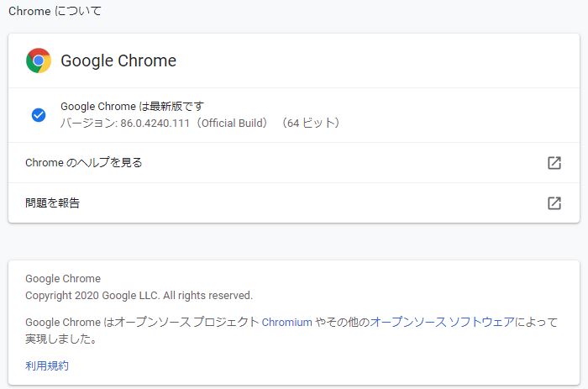588x389 pixels.
Task: Click the large Google Chrome title text
Action: [x=118, y=60]
